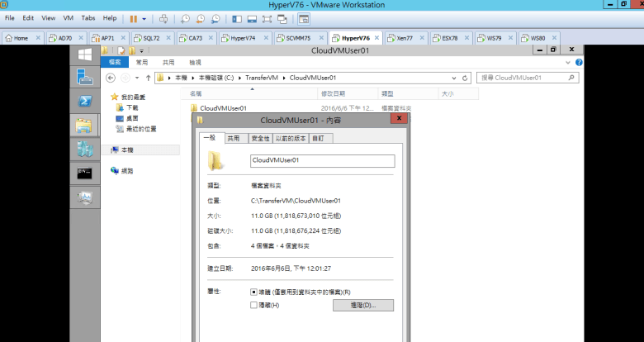The height and width of the screenshot is (342, 644).
Task: Click the command prompt taskbar icon
Action: coord(84,173)
